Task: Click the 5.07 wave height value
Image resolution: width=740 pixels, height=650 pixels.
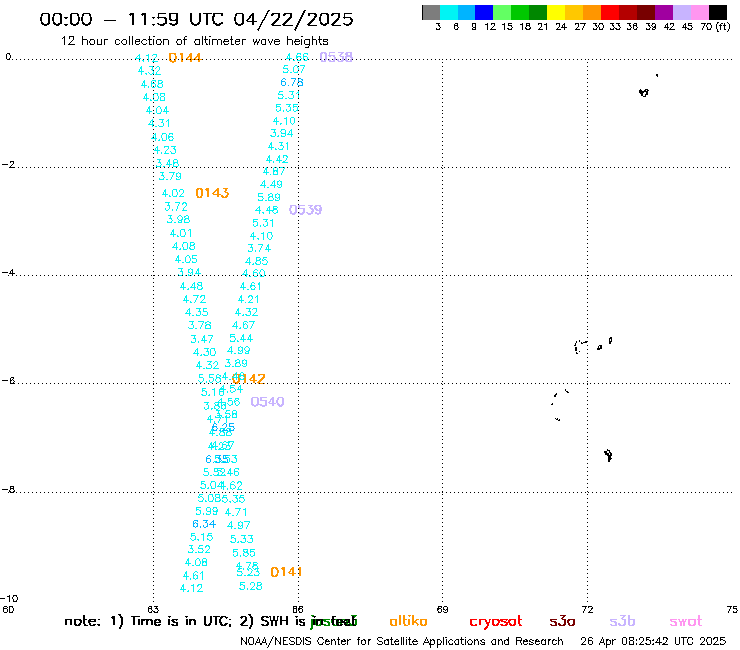Action: click(294, 69)
